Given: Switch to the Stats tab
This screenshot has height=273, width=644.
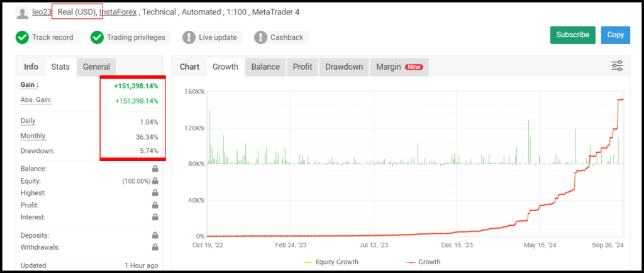Looking at the screenshot, I should click(x=60, y=67).
